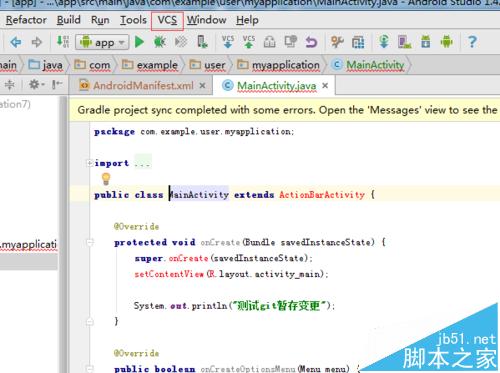The image size is (500, 373).
Task: Click the Attach debugger to process icon
Action: coord(202,42)
